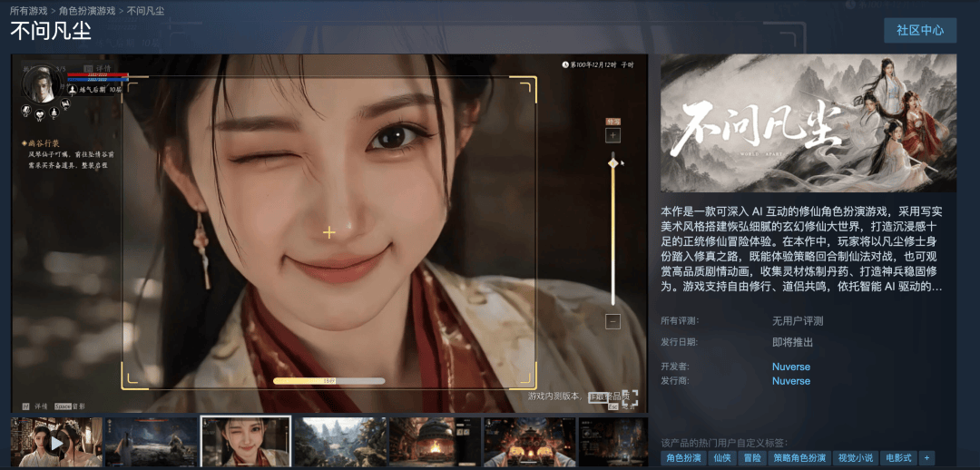Viewport: 980px width, 470px height.
Task: Click the 开发者 label
Action: [x=675, y=367]
